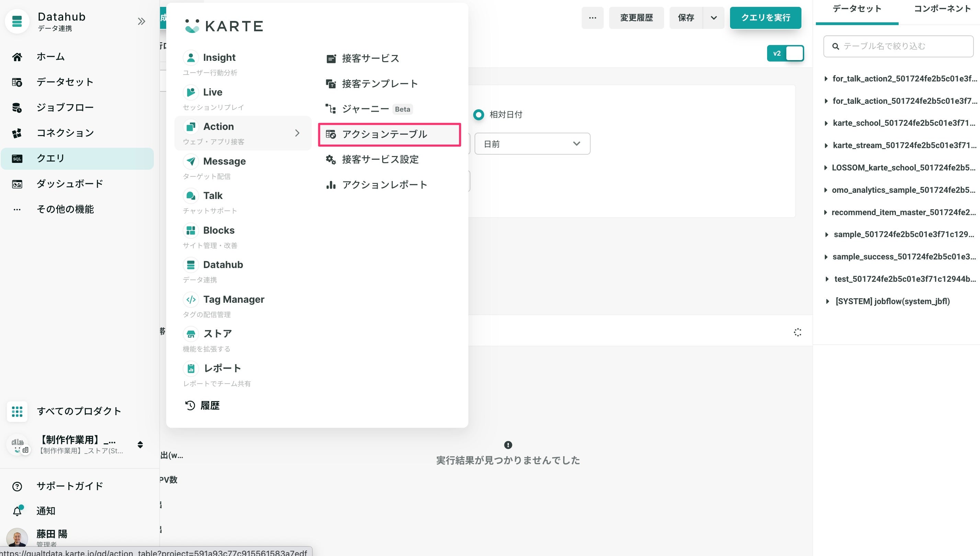Open the データセット sidebar icon
This screenshot has width=980, height=556.
(17, 82)
